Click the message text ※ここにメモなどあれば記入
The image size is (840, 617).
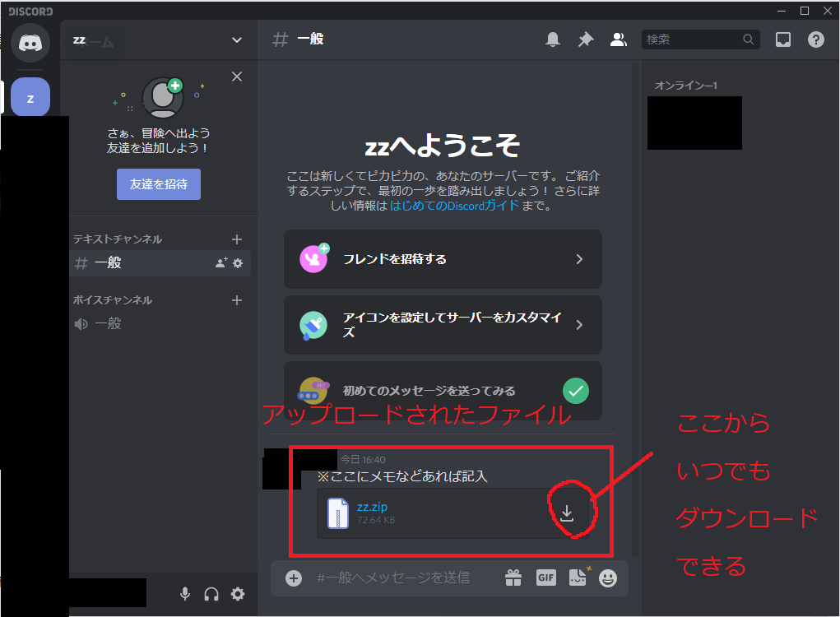click(x=401, y=476)
